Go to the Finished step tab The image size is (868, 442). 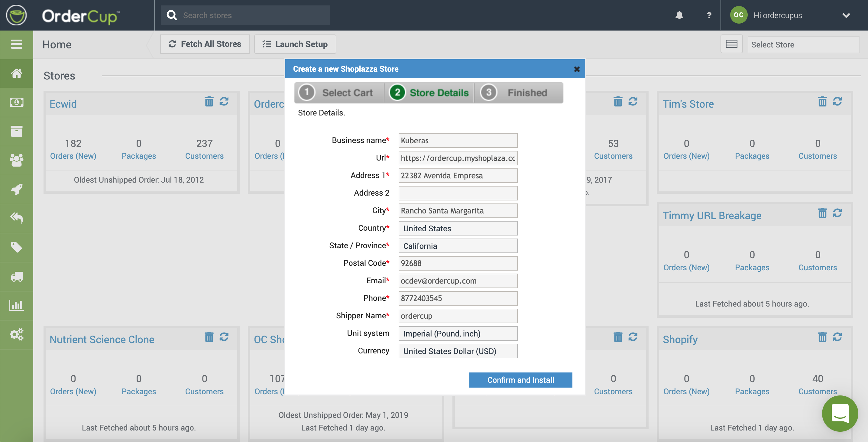pyautogui.click(x=518, y=93)
